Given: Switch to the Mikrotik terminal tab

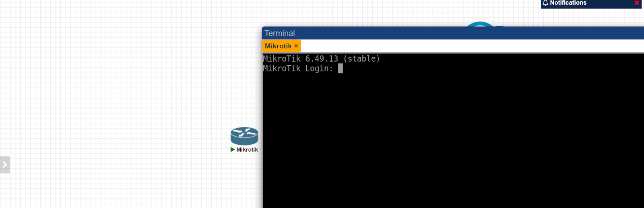Looking at the screenshot, I should click(278, 46).
